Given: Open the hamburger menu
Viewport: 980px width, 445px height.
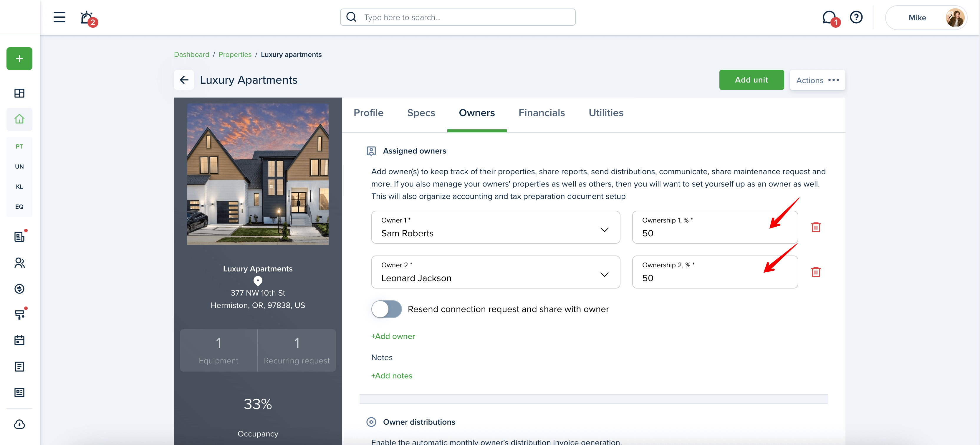Looking at the screenshot, I should pos(59,17).
